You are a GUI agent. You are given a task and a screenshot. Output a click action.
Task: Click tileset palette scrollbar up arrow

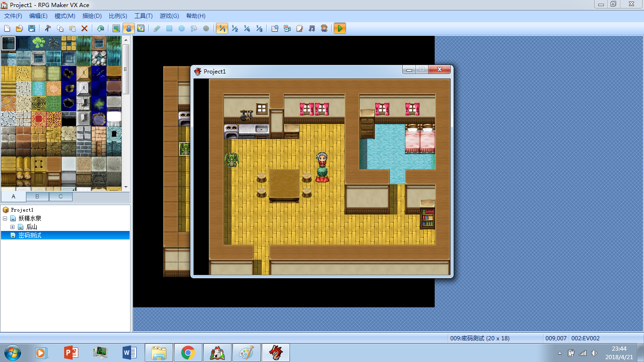click(x=126, y=40)
